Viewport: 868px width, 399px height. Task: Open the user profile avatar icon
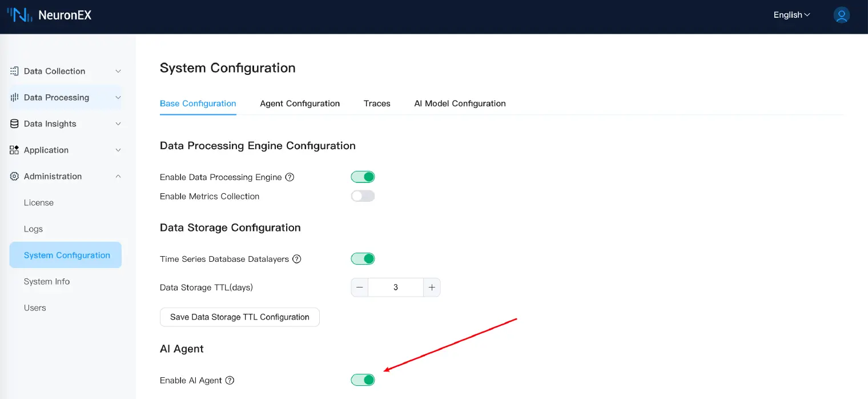tap(841, 15)
